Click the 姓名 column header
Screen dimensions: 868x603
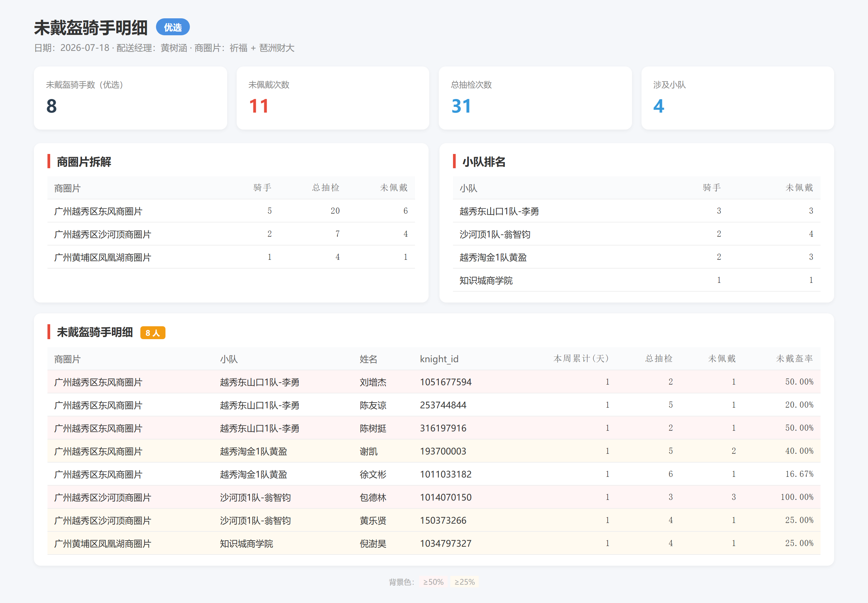tap(369, 359)
